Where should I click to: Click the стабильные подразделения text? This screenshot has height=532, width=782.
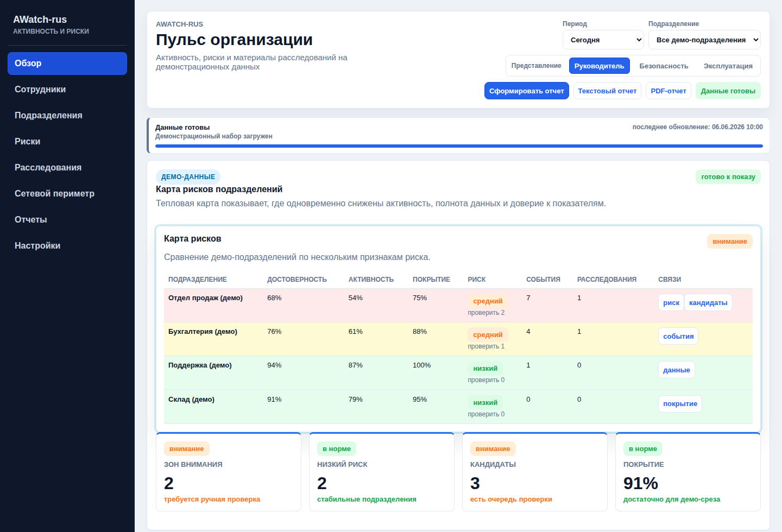[x=367, y=499]
